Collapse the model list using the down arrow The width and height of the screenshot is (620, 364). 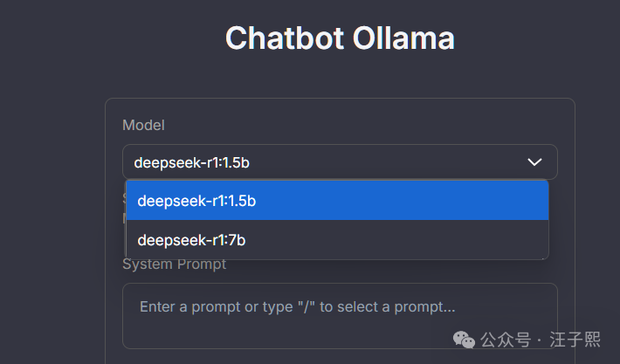point(535,162)
